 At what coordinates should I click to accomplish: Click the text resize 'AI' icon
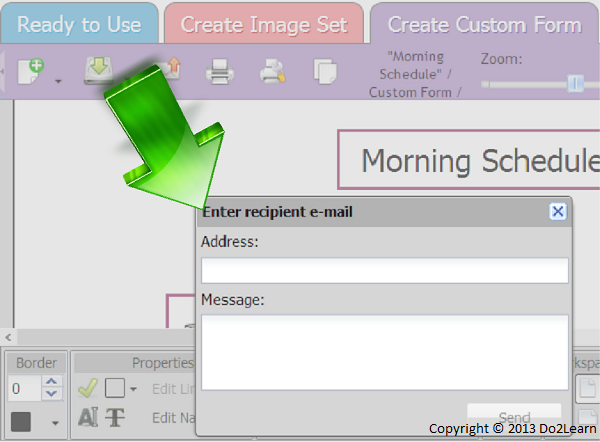[x=88, y=418]
